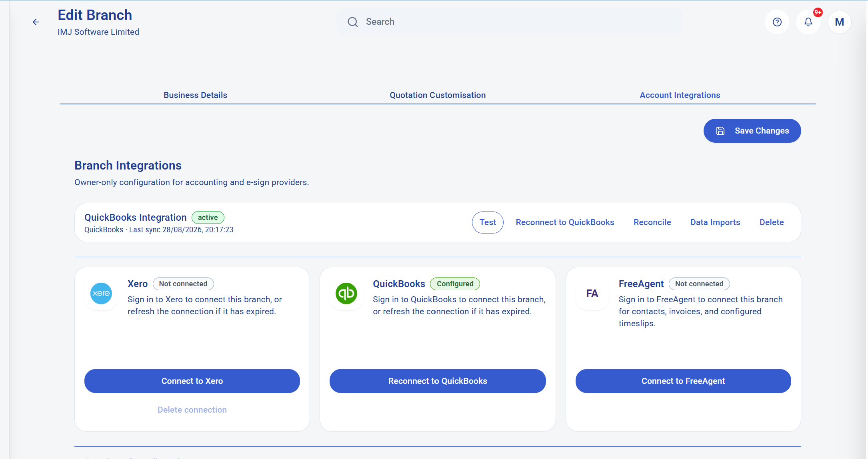868x459 pixels.
Task: Click the QuickBooks card title
Action: tap(399, 284)
